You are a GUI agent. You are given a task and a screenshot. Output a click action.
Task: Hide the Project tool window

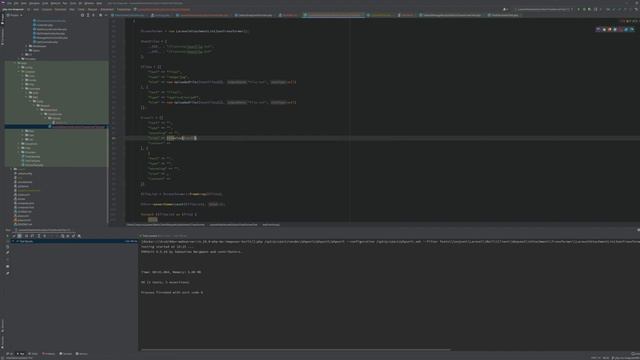click(x=106, y=15)
